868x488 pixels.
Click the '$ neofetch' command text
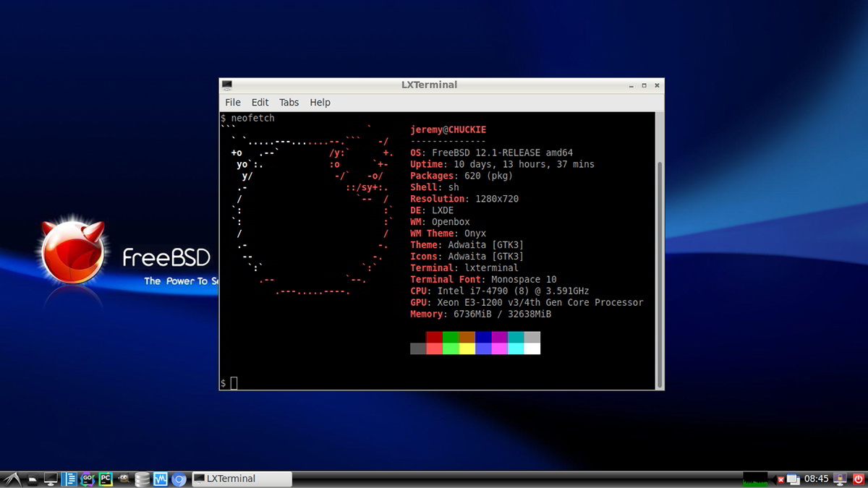click(x=247, y=119)
